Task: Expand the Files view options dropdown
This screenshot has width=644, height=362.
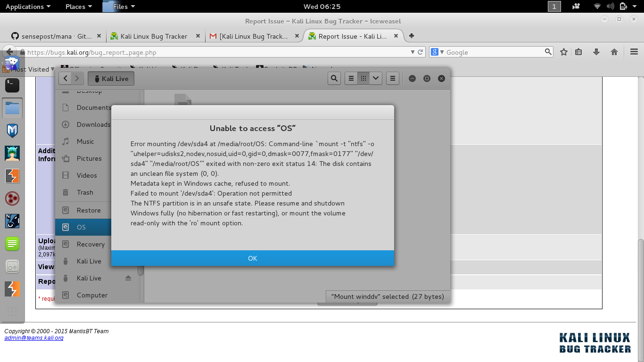Action: pos(376,79)
